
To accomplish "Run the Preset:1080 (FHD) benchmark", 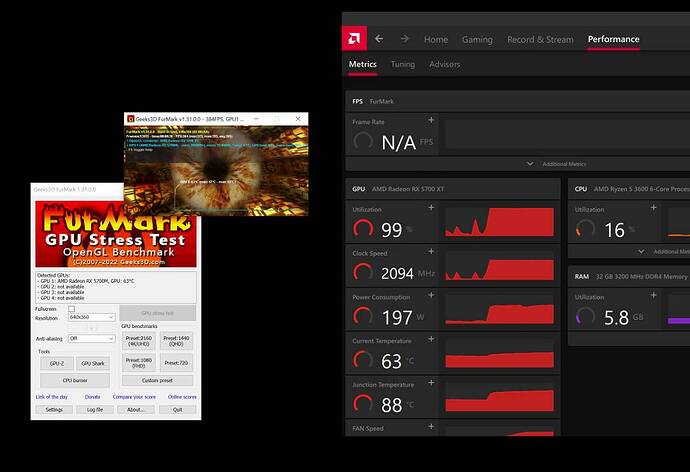I will tap(139, 362).
